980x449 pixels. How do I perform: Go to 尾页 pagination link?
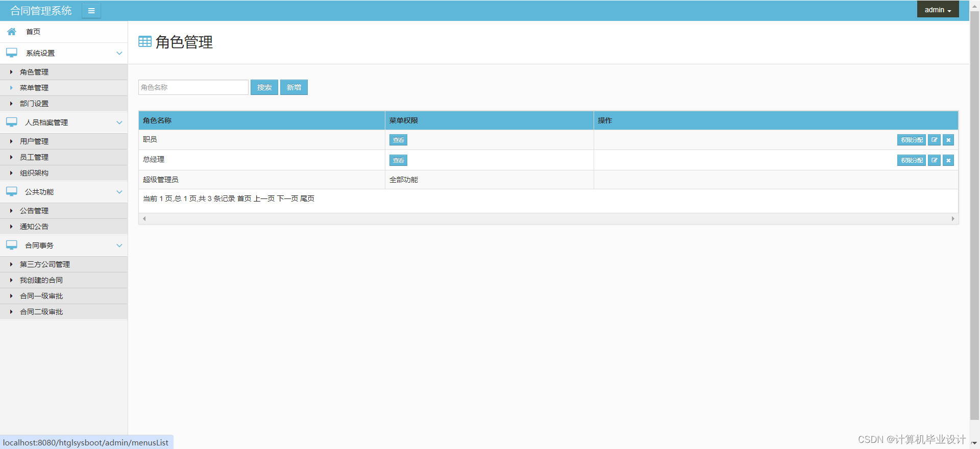(307, 198)
